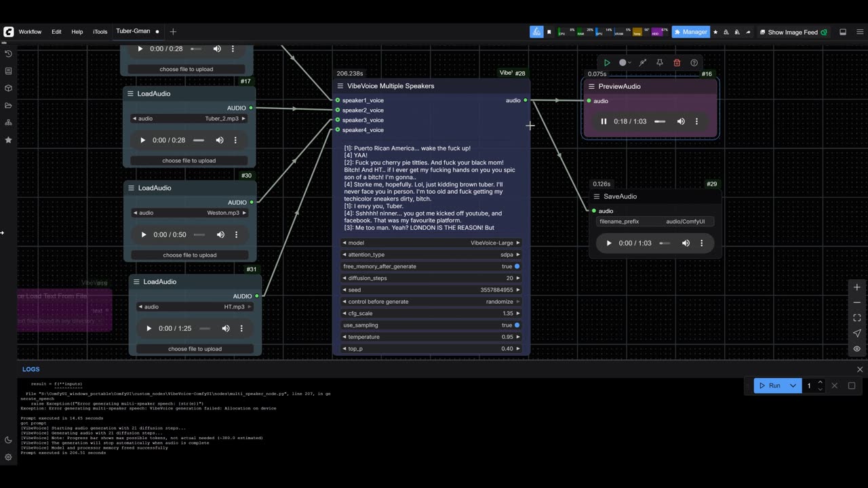Collapse the SaveAudio node menu icon
Viewport: 868px width, 488px height.
click(x=597, y=197)
